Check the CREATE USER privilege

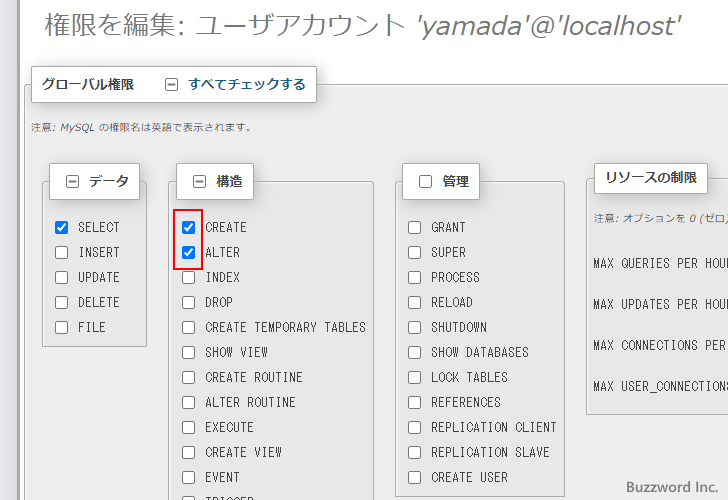tap(415, 478)
